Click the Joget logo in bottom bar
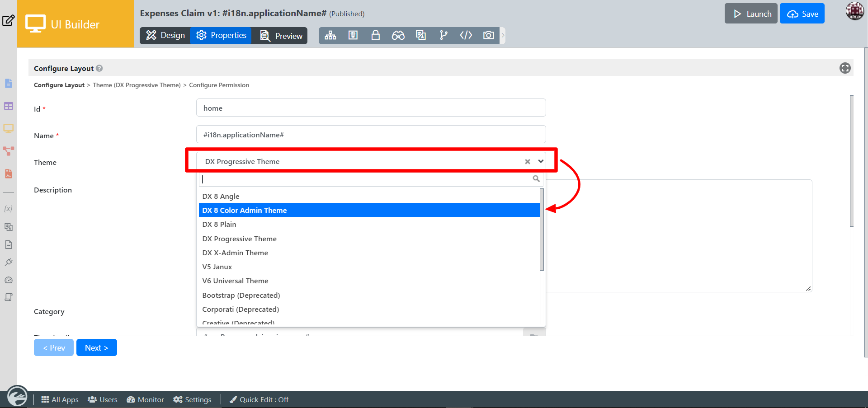Screen dimensions: 868x408 17,397
